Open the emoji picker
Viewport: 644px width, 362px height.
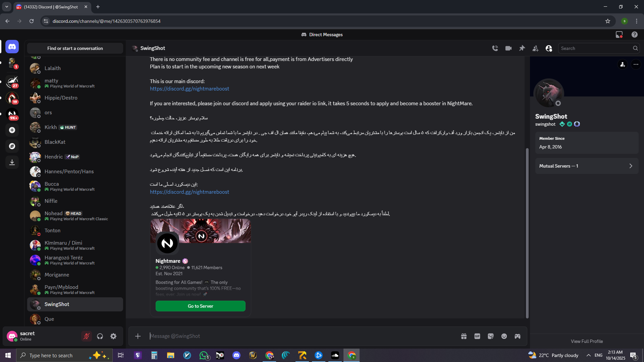[504, 336]
